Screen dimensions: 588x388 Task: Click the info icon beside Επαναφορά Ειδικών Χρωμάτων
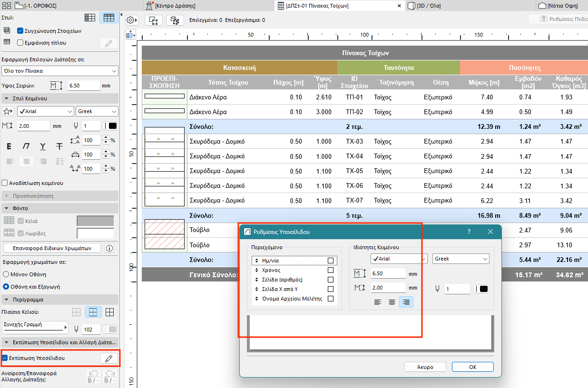pos(109,248)
